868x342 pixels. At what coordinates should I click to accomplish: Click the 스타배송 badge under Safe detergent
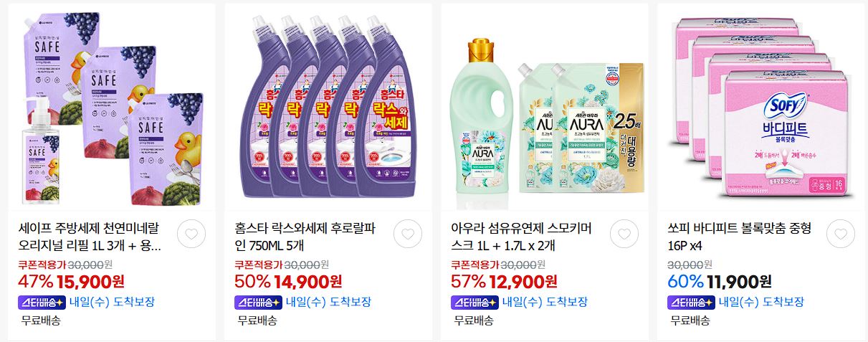coord(42,302)
